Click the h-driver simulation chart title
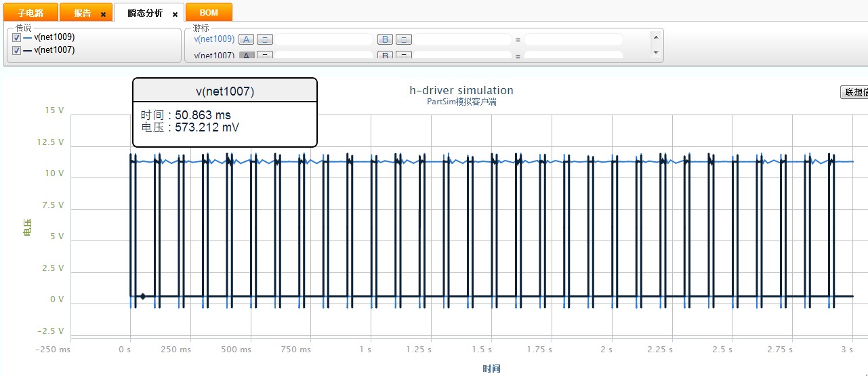Screen dimensions: 868x376 [x=461, y=90]
